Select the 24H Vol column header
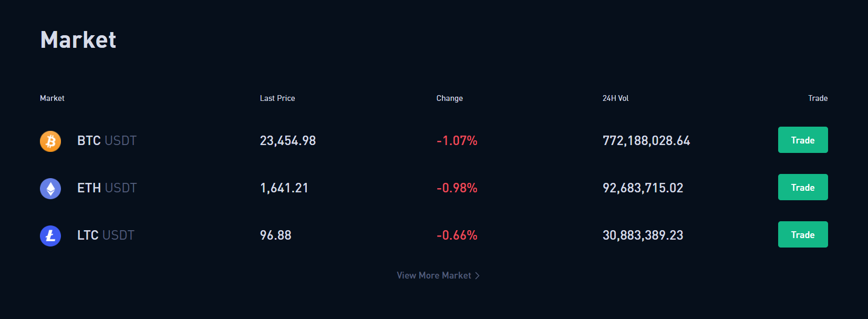The width and height of the screenshot is (868, 319). click(616, 98)
